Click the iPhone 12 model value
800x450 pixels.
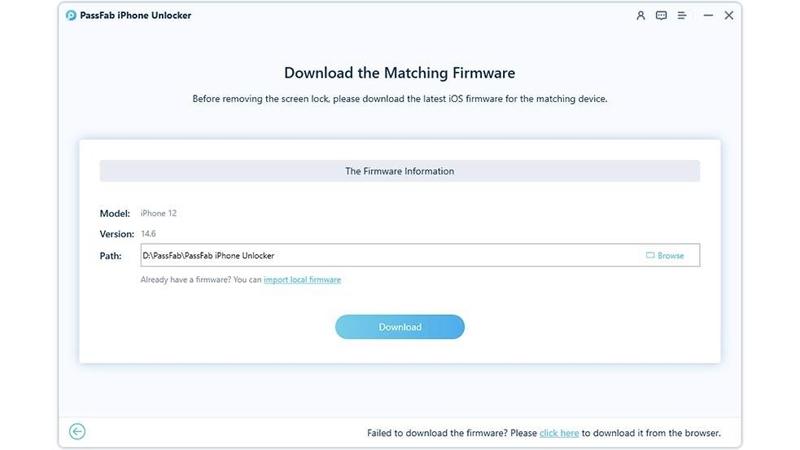(x=159, y=214)
